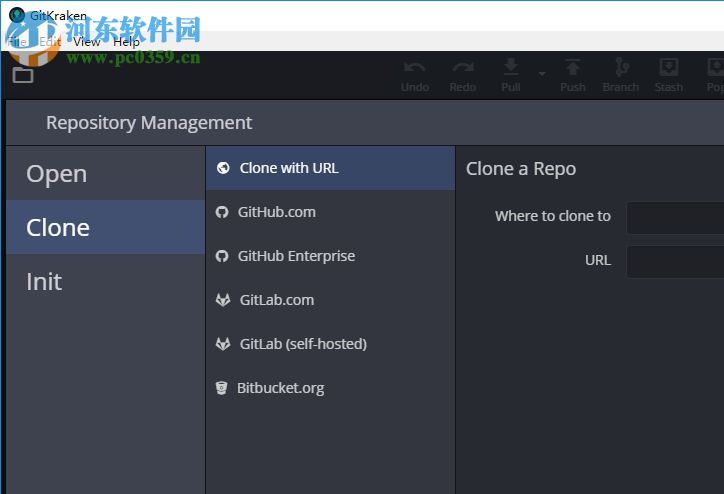Click the globe icon beside Clone with URL

point(223,168)
